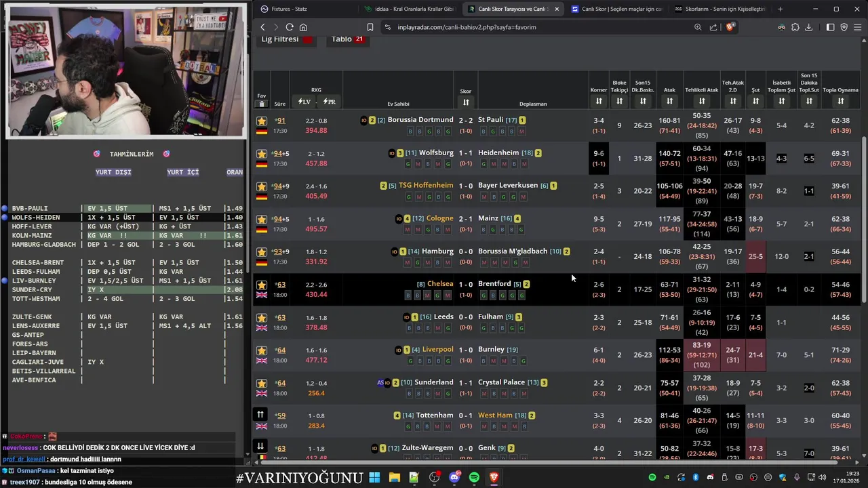Click scroll-to-top double arrow icon

260,414
